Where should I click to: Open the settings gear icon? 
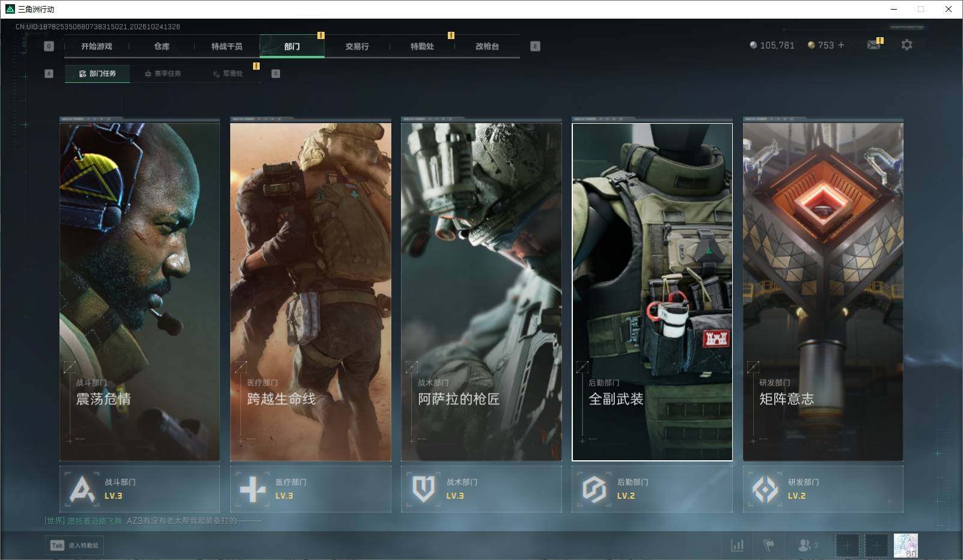(906, 45)
